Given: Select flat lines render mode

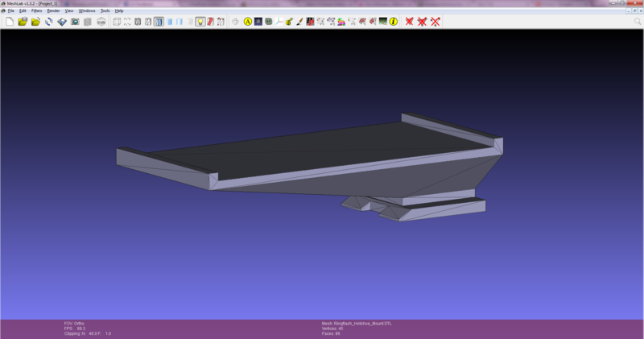Looking at the screenshot, I should click(x=159, y=22).
